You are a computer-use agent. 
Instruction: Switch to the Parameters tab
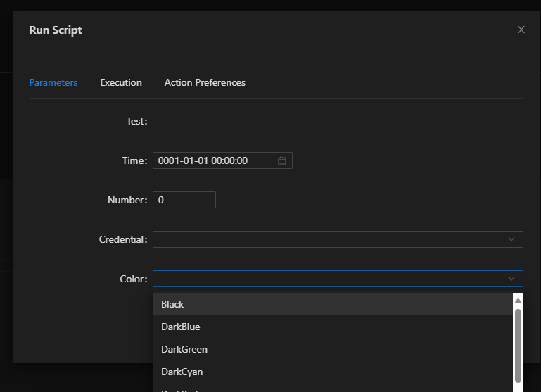[x=53, y=82]
